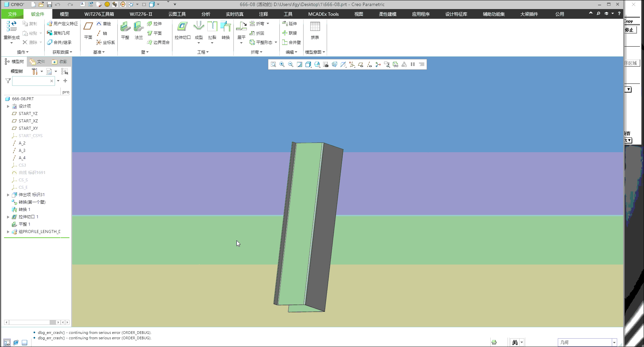Expand the 工程 group overflow menu
The height and width of the screenshot is (347, 644).
[203, 52]
